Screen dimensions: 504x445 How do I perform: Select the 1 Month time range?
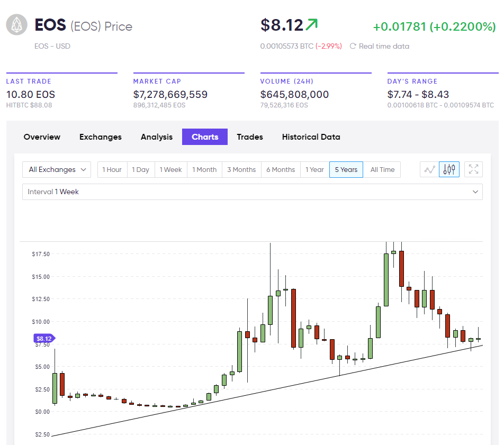click(204, 169)
